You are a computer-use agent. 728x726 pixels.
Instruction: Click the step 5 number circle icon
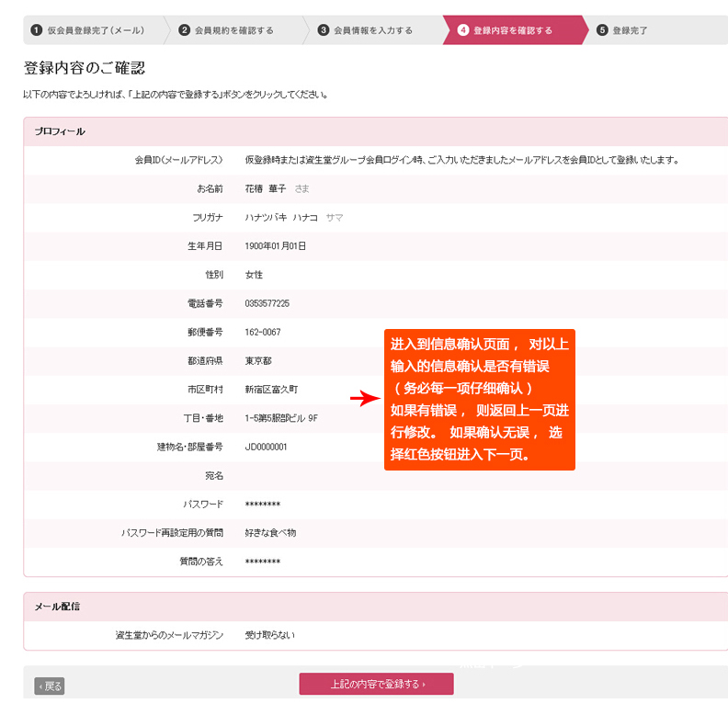[602, 30]
